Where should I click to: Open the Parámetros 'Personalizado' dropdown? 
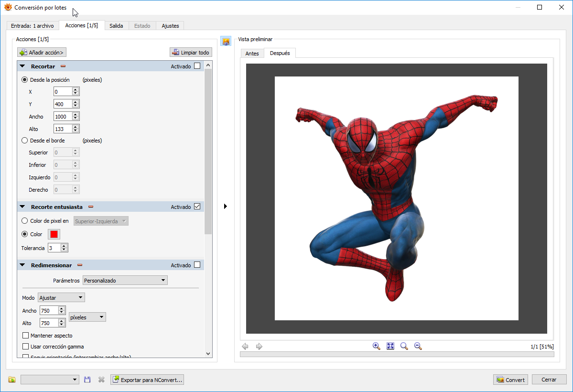(x=125, y=281)
